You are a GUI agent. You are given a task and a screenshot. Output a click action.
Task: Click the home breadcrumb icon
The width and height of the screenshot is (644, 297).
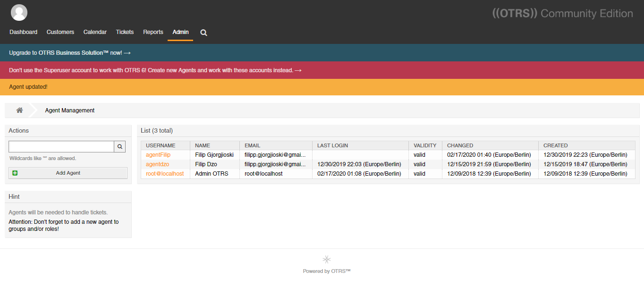(19, 110)
